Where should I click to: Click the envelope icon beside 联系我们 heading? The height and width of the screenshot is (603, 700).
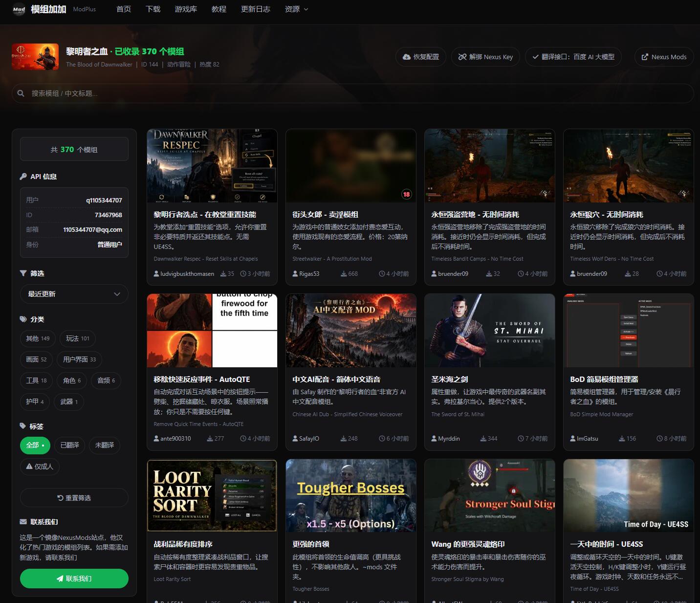point(23,522)
